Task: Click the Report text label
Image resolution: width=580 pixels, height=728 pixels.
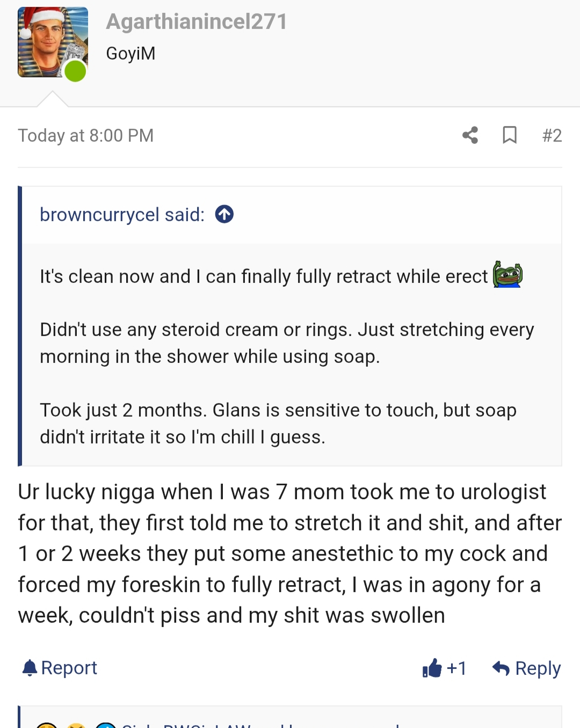Action: (69, 668)
